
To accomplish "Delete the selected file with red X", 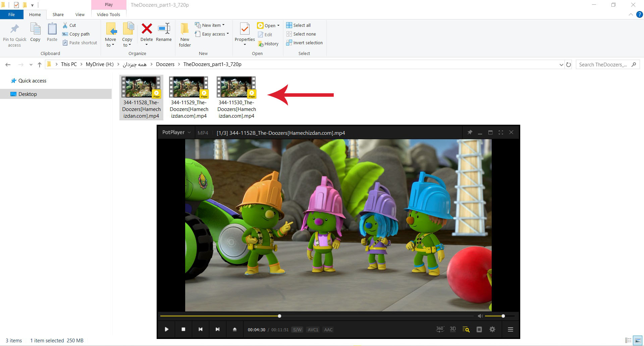I will (147, 32).
